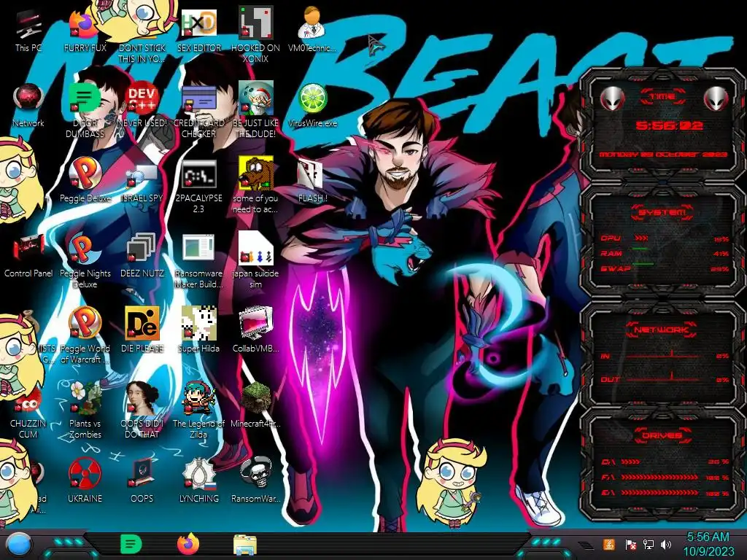Open the DIE PLEASE De icon

point(142,330)
